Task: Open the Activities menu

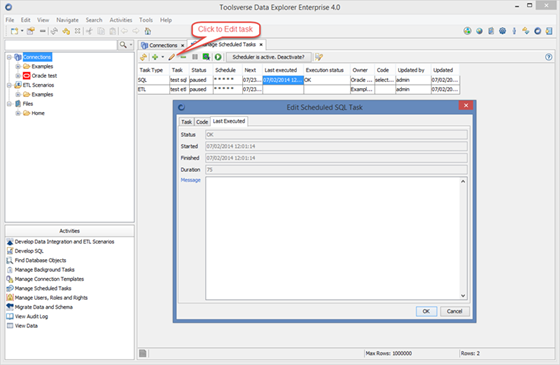Action: tap(121, 20)
